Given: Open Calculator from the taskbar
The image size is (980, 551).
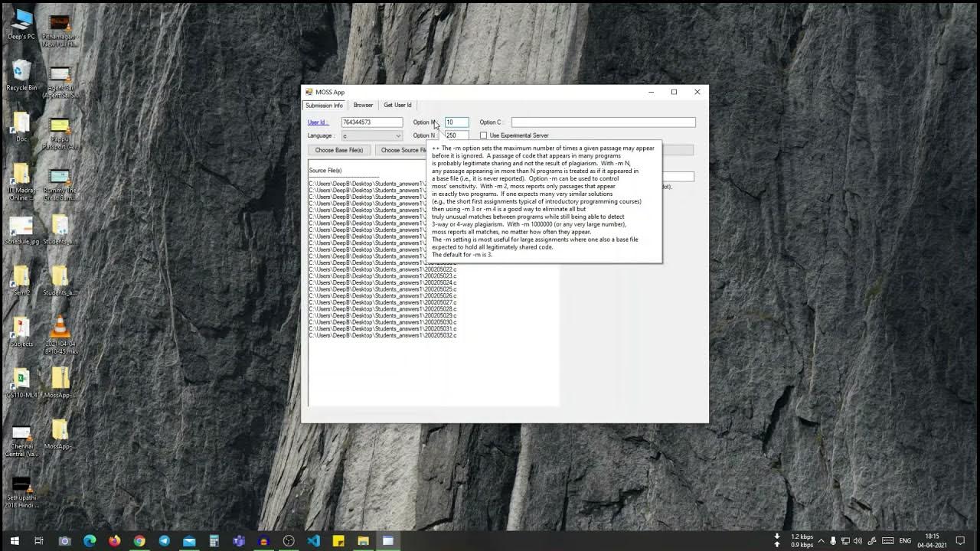Looking at the screenshot, I should coord(214,541).
